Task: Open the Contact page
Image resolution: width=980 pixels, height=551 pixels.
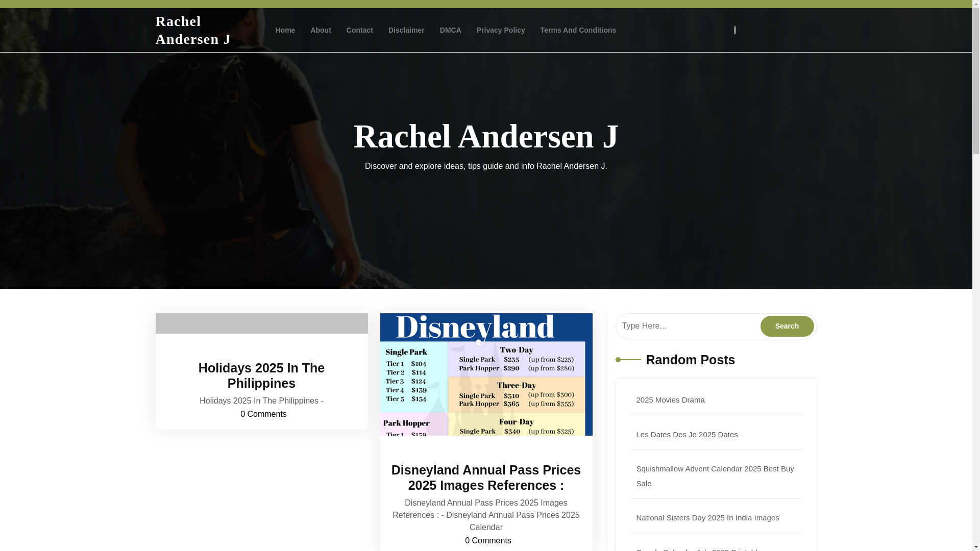Action: coord(359,30)
